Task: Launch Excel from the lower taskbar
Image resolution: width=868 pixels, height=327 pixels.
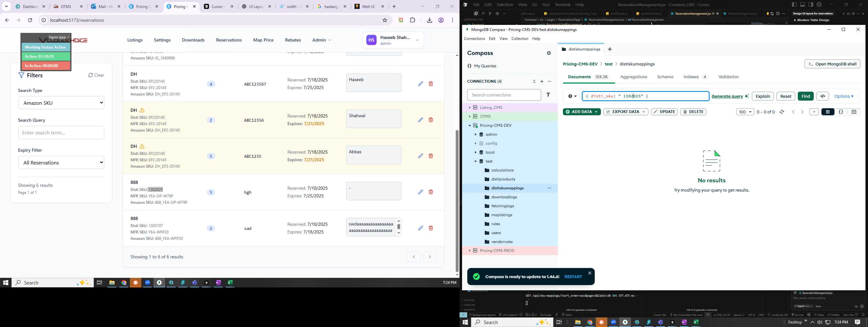Action: point(696,322)
